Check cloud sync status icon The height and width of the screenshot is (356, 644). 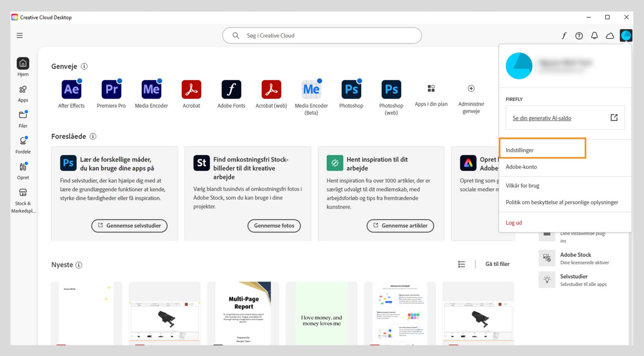[610, 36]
